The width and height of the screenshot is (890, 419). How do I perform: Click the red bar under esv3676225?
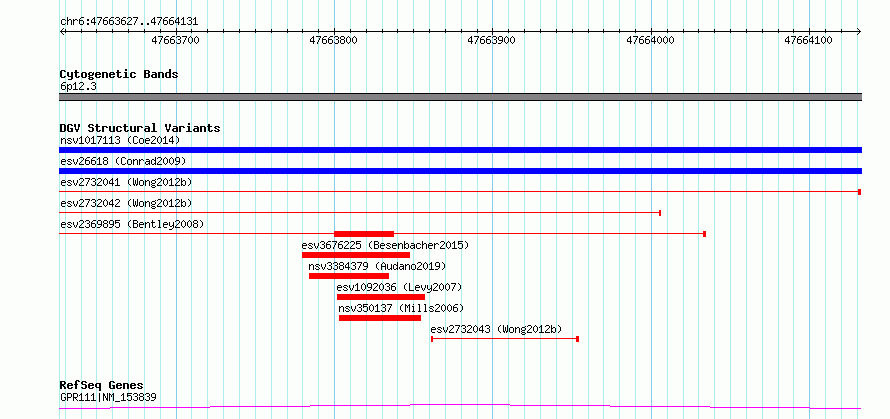(x=356, y=255)
